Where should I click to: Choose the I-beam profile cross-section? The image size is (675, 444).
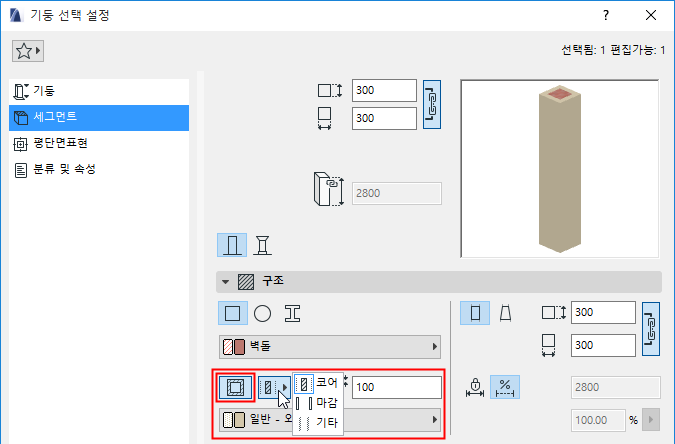[292, 314]
